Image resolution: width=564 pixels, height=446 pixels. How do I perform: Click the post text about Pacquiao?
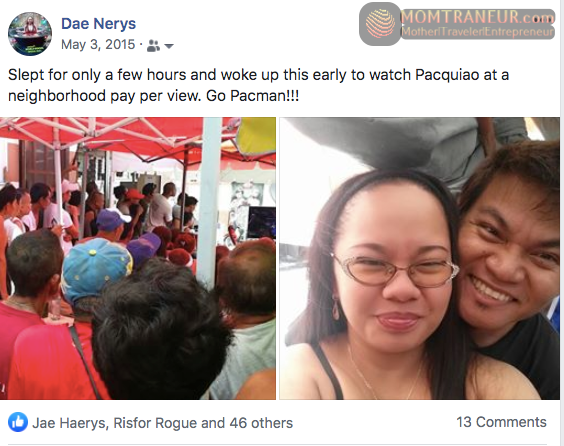click(x=258, y=85)
